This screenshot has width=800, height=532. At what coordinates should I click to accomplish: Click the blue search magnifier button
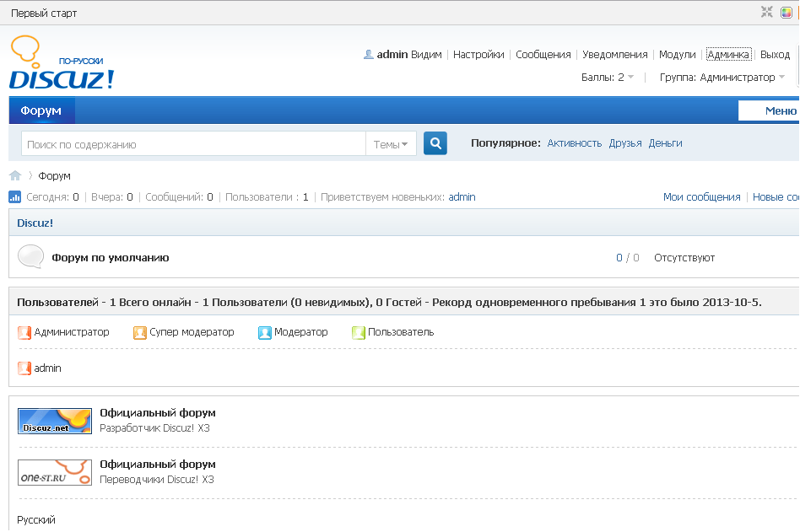[x=435, y=143]
